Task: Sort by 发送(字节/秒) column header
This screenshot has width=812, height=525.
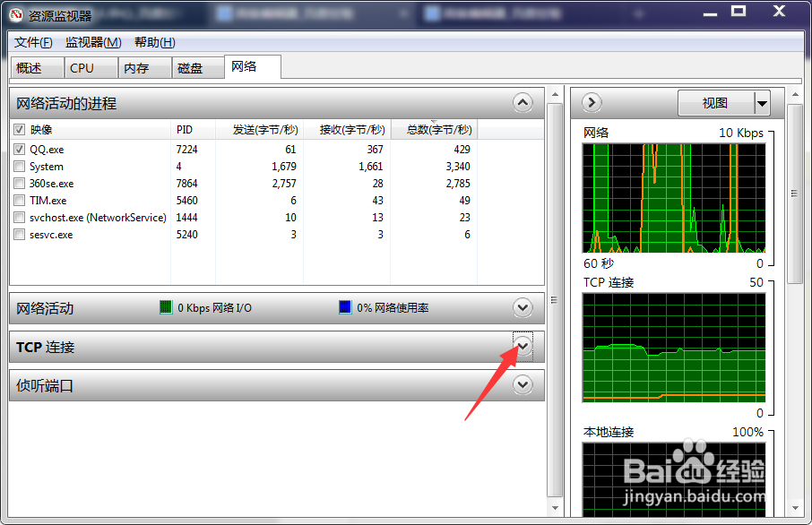Action: tap(259, 129)
